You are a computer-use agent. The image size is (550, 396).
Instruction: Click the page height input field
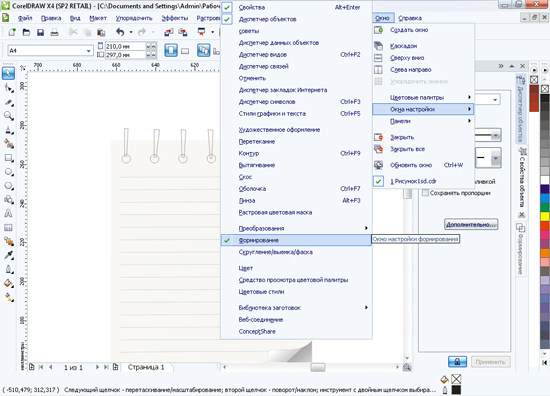126,55
